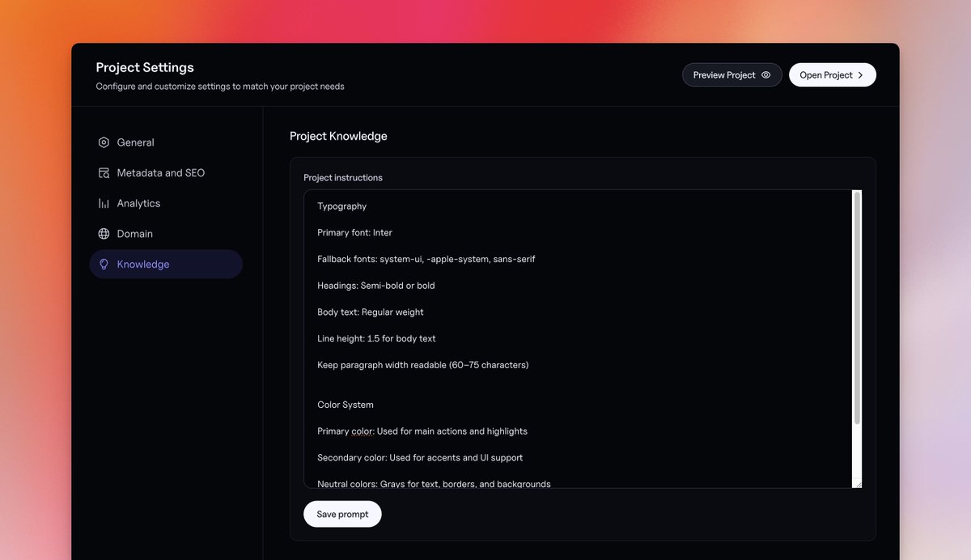
Task: Select the Knowledge lightbulb icon
Action: 104,264
